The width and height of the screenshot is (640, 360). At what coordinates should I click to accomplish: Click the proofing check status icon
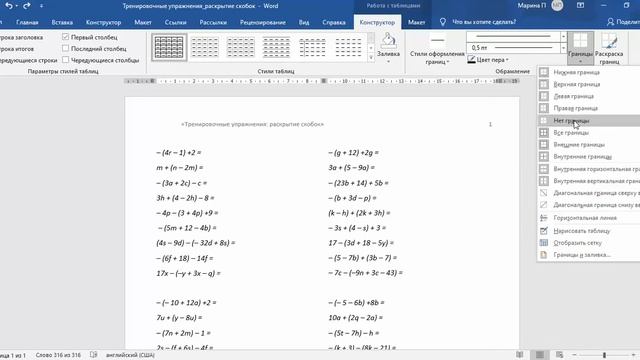(x=93, y=355)
